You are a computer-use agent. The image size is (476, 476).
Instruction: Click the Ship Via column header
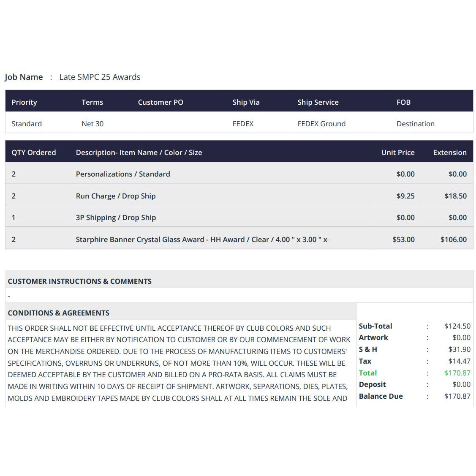click(246, 102)
